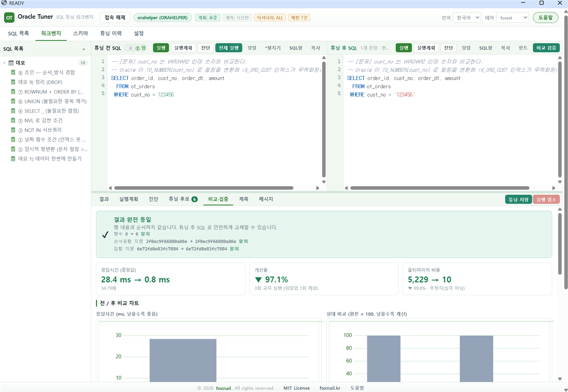This screenshot has height=392, width=568.
Task: Click the sheet icon for ROWNUM + ORDER BY
Action: coord(13,92)
